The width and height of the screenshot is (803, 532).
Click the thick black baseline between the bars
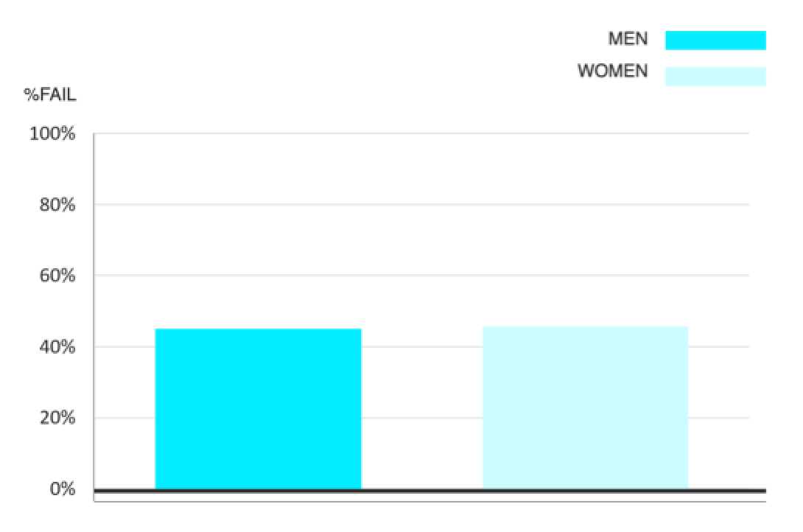click(x=421, y=490)
